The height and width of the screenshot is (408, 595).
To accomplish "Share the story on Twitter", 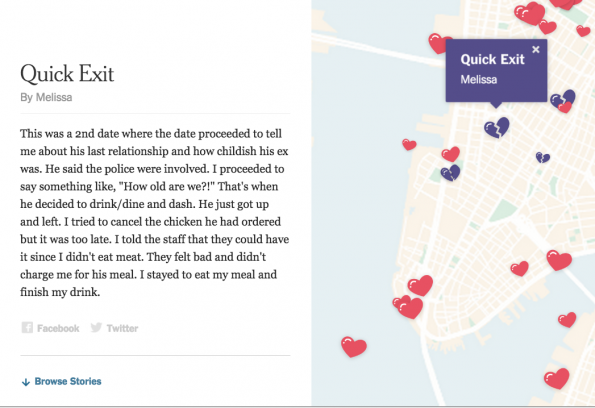I will (x=114, y=328).
